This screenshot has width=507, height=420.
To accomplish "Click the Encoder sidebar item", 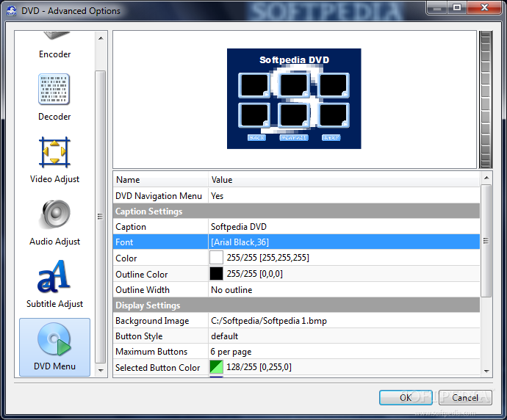I will point(54,54).
